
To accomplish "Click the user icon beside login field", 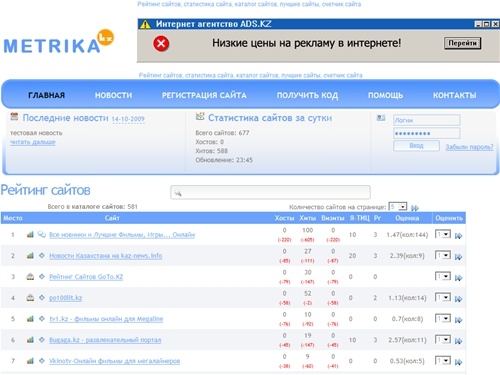I will (x=381, y=118).
